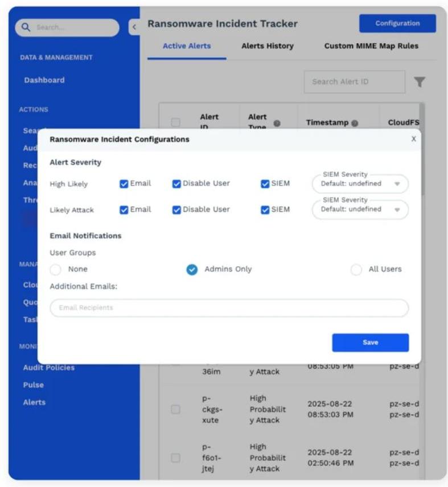Open the alerts filter funnel icon
The image size is (448, 487).
tap(419, 82)
